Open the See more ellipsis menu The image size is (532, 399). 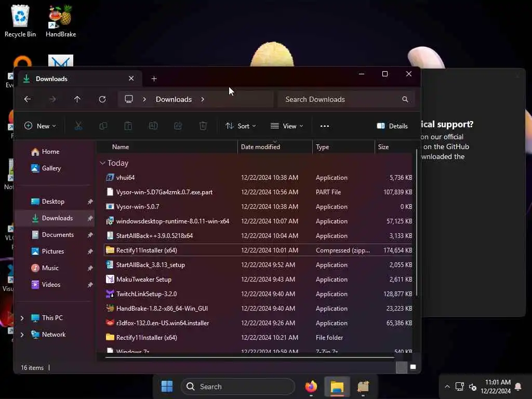coord(324,126)
